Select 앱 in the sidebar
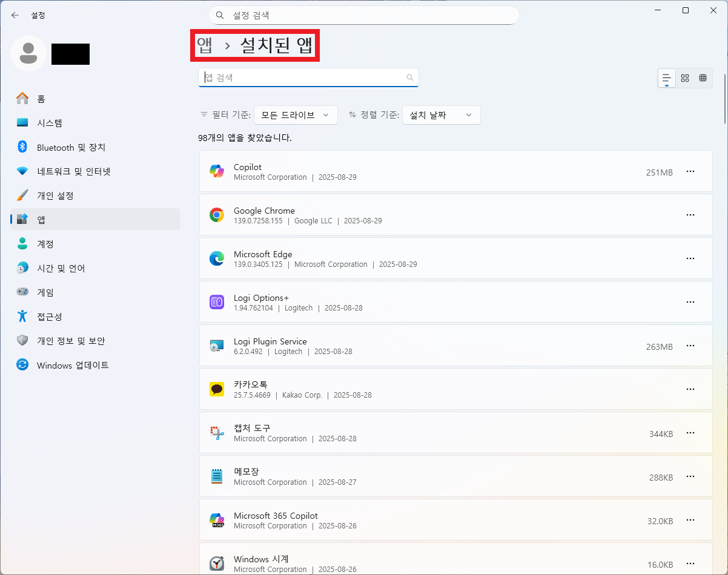728x575 pixels. (x=95, y=219)
